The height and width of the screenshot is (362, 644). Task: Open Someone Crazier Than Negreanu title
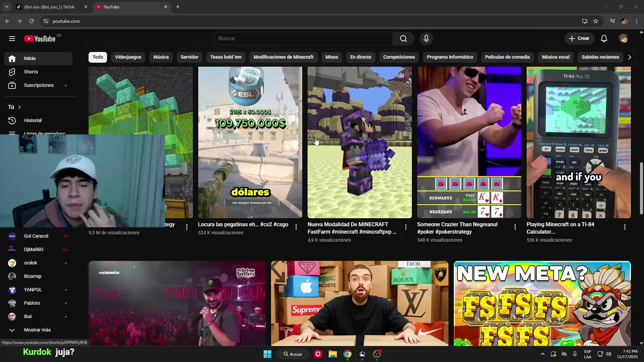[457, 228]
